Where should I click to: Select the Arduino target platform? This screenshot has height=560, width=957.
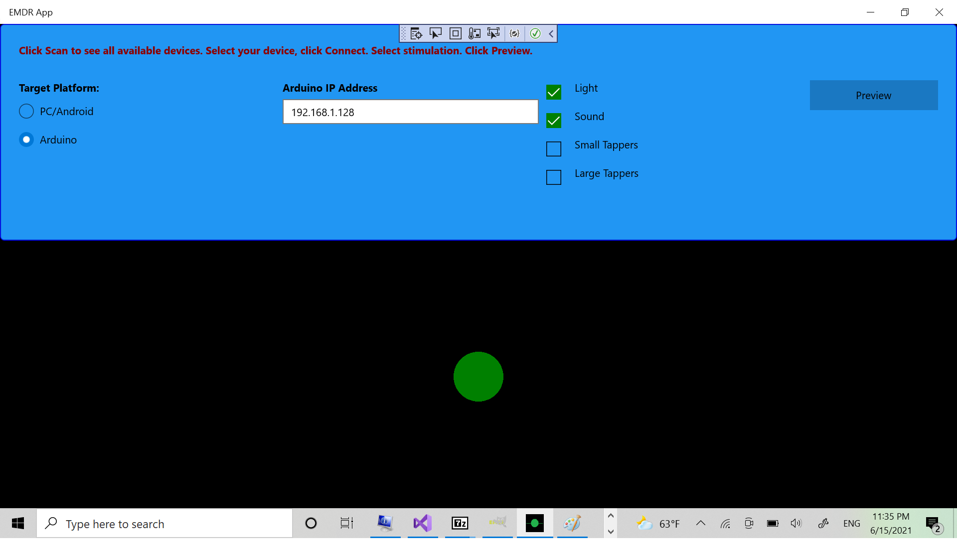[x=26, y=140]
